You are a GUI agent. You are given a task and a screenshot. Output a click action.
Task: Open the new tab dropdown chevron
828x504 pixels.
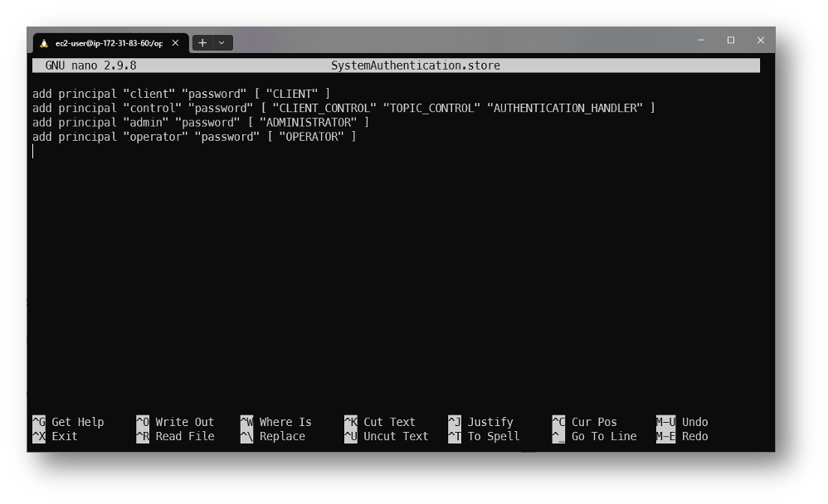tap(221, 42)
